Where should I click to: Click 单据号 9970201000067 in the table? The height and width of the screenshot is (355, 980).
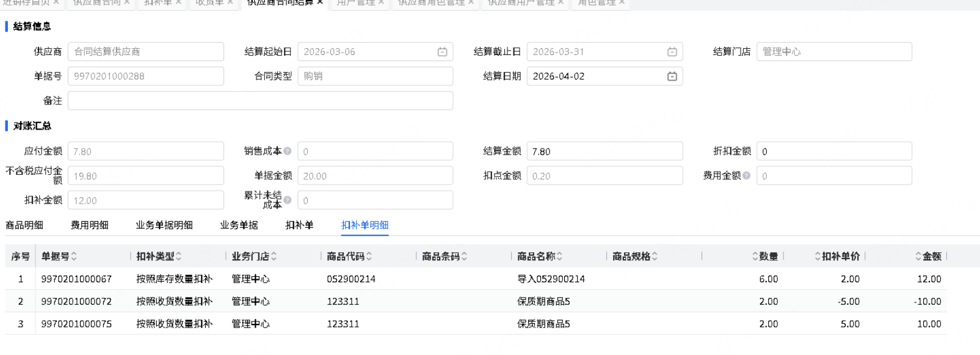[76, 279]
